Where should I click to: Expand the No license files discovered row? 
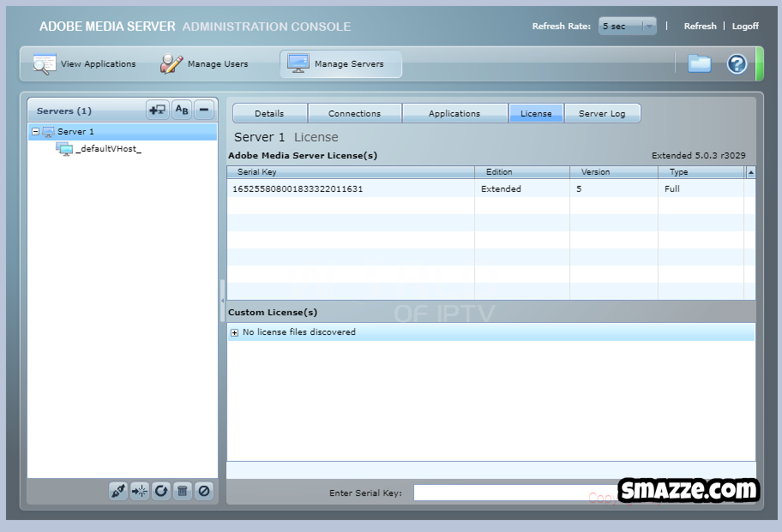click(x=234, y=332)
